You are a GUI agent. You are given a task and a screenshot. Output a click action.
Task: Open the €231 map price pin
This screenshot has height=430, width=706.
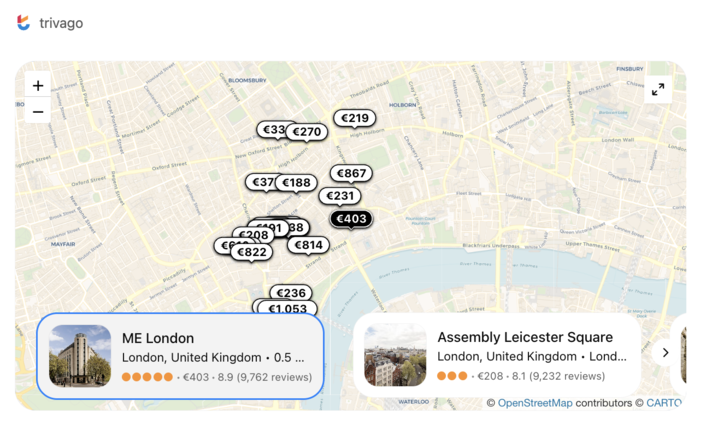pos(340,196)
